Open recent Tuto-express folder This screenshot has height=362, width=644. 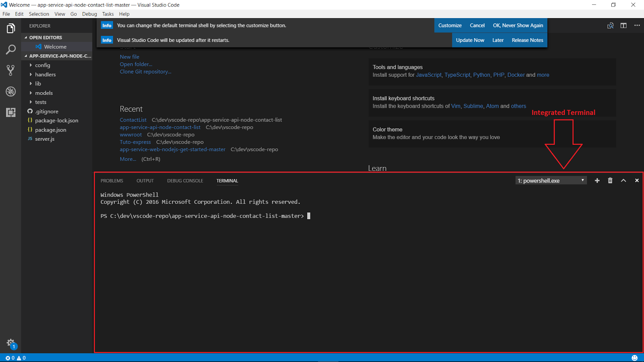[135, 142]
